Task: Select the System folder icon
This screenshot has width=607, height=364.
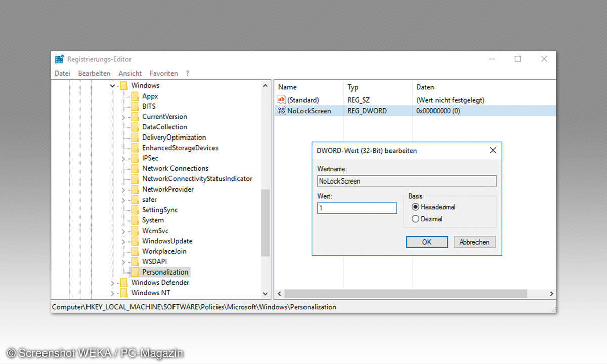Action: point(135,220)
